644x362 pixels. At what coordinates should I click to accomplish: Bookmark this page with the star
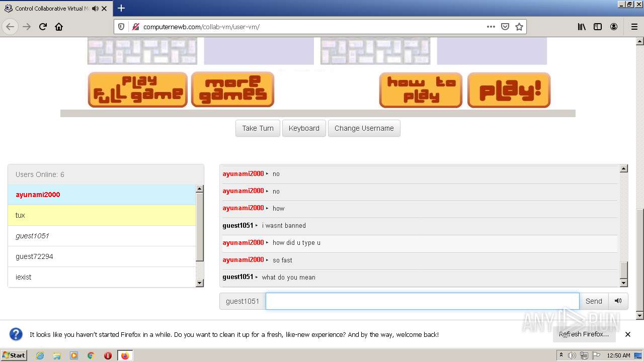coord(519,27)
